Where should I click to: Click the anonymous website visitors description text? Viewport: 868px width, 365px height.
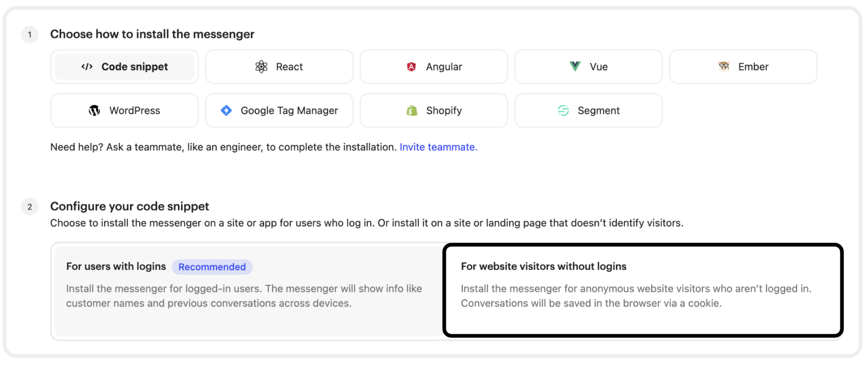tap(636, 296)
